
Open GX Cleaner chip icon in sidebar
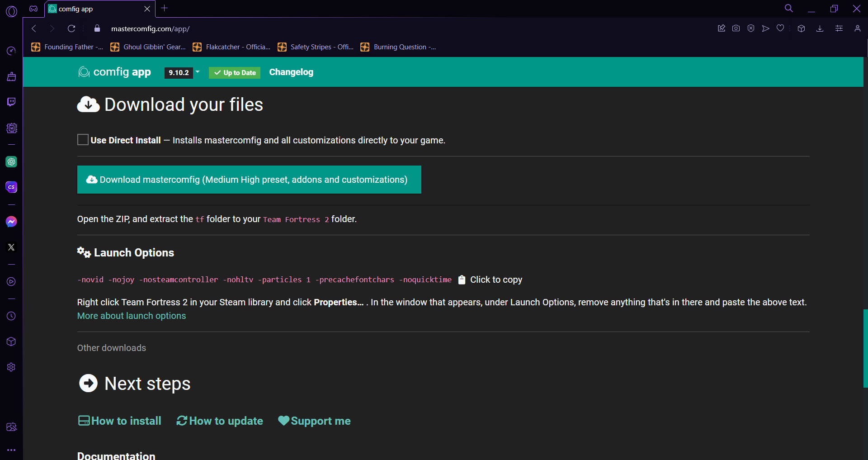tap(11, 128)
